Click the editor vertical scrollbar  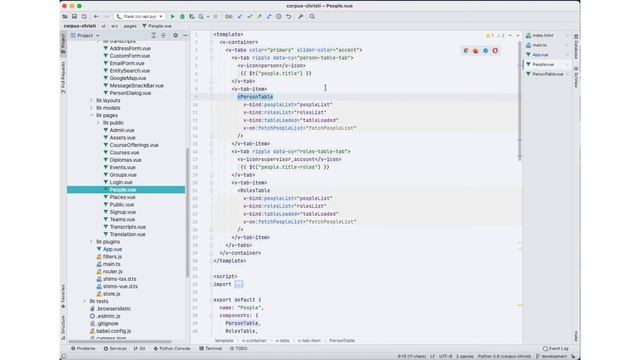(519, 100)
